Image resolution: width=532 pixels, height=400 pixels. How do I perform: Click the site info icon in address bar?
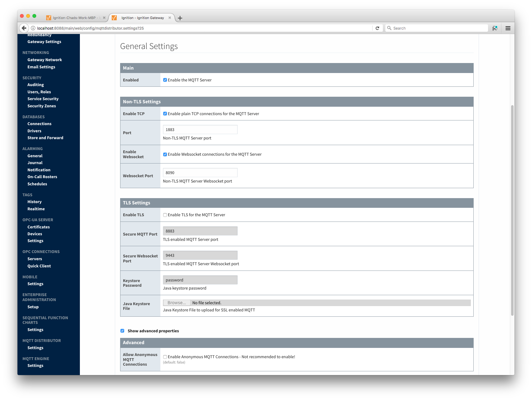33,28
